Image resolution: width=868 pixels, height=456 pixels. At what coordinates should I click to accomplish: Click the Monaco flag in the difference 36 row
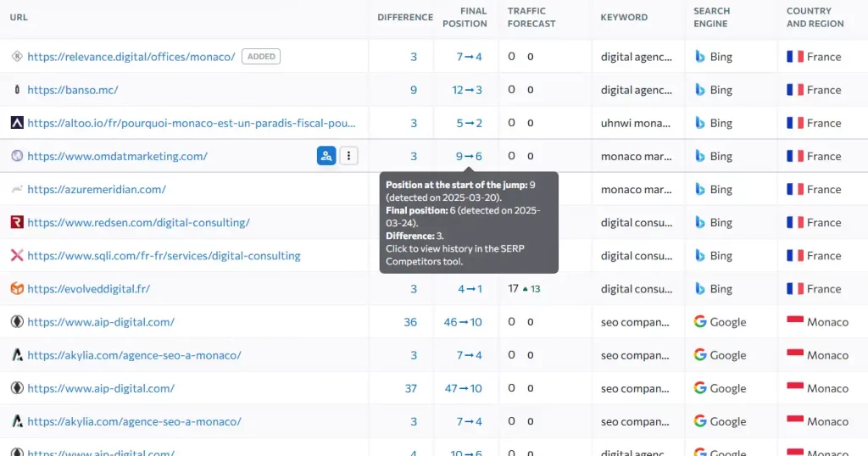795,322
